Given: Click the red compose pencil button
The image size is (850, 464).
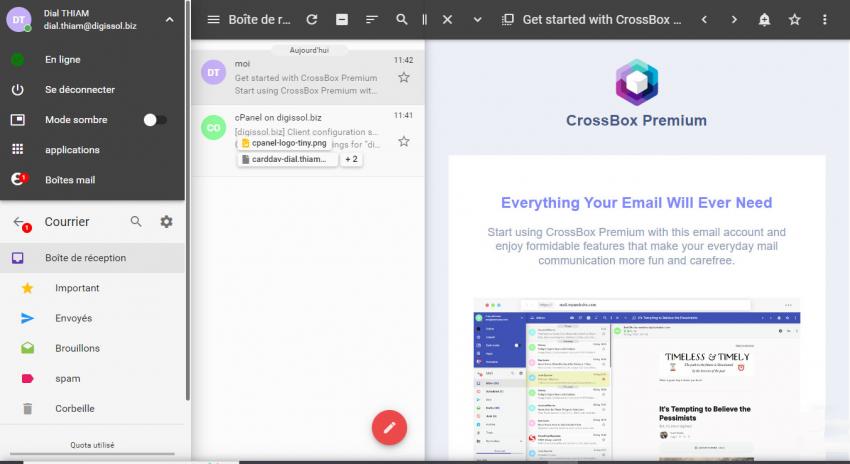Looking at the screenshot, I should click(389, 427).
